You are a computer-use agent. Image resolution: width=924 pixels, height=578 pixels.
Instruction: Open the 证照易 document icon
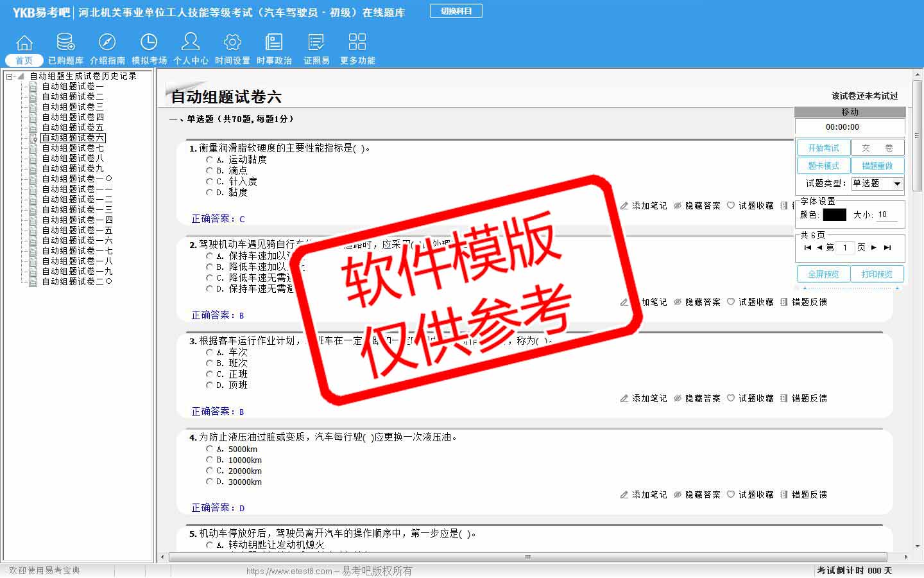[316, 42]
